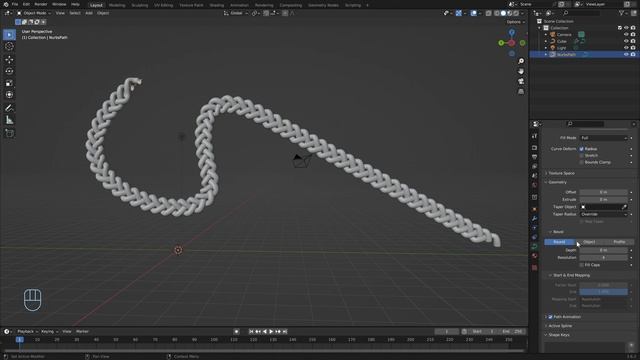Hide the Light object using its eye icon

626,48
